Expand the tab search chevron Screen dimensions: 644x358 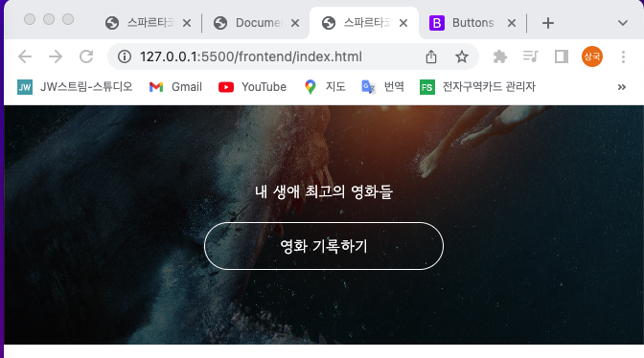click(623, 23)
